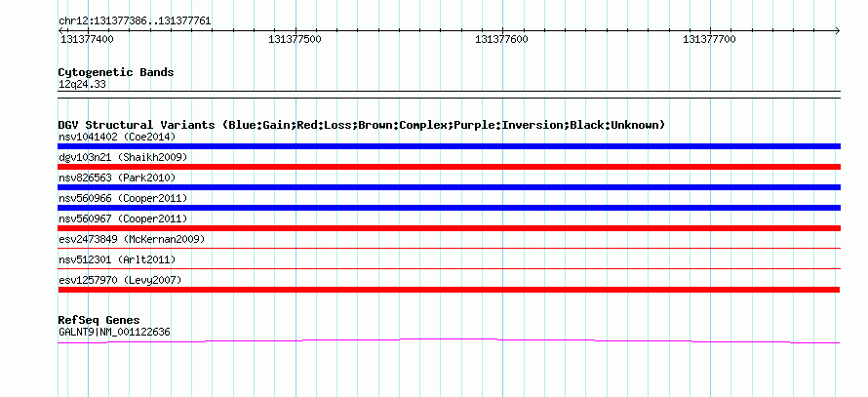The width and height of the screenshot is (868, 397).
Task: Select the nsv560966 (Cooper2011) label
Action: (123, 198)
